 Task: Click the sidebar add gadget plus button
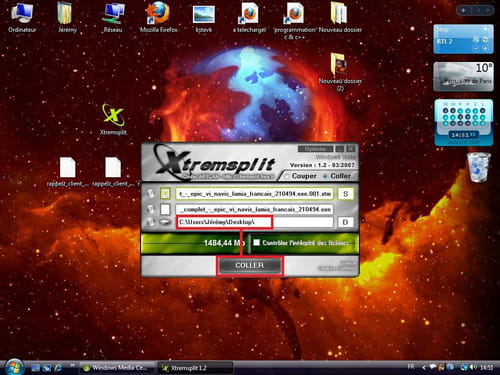(463, 10)
